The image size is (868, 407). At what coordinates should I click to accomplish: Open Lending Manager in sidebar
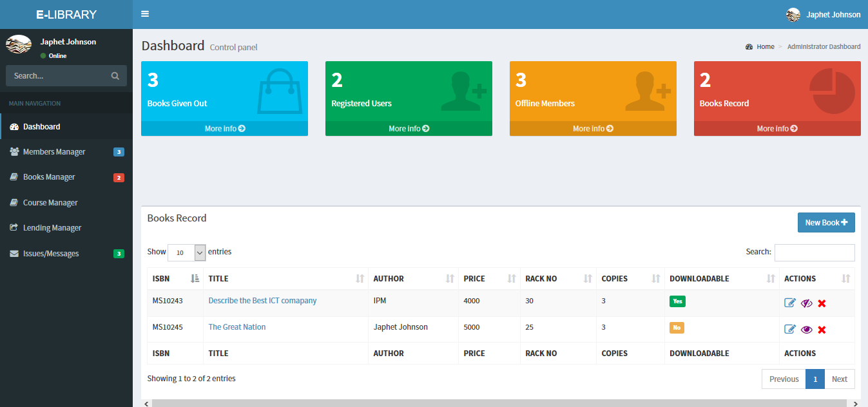pos(52,228)
